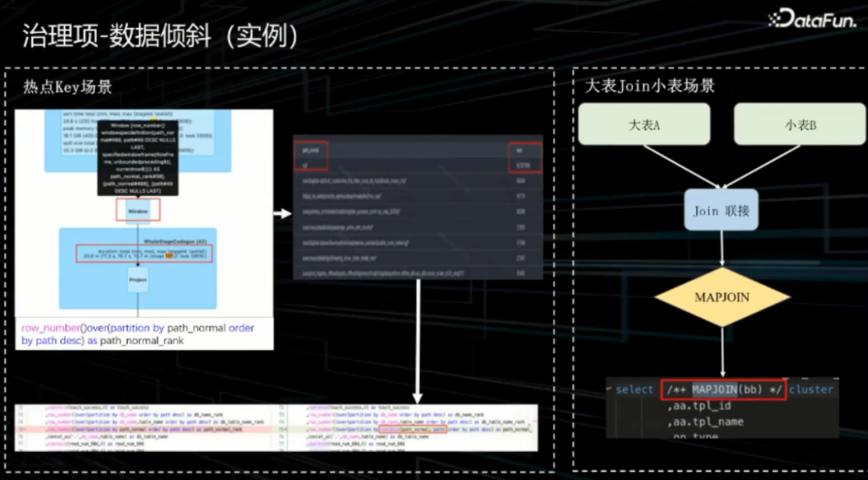
Task: Click the Join 联接 node
Action: click(x=721, y=211)
